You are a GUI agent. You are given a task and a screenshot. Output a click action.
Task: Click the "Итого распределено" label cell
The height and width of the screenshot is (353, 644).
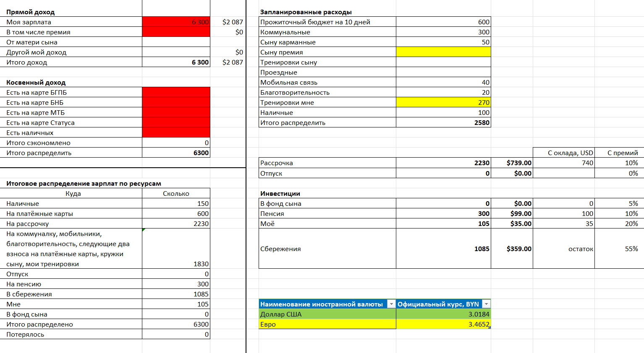(x=71, y=324)
